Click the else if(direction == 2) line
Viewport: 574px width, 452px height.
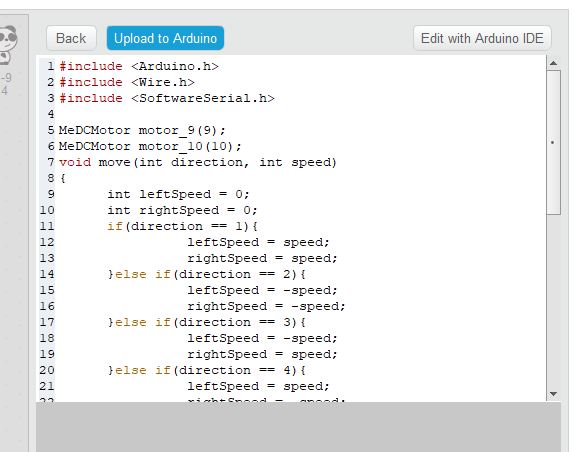point(206,274)
